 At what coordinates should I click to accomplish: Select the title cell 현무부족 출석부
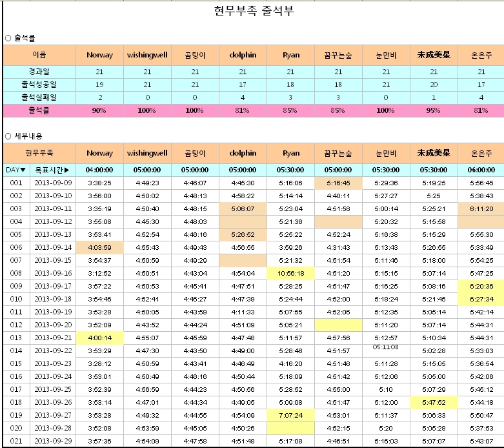coord(254,10)
